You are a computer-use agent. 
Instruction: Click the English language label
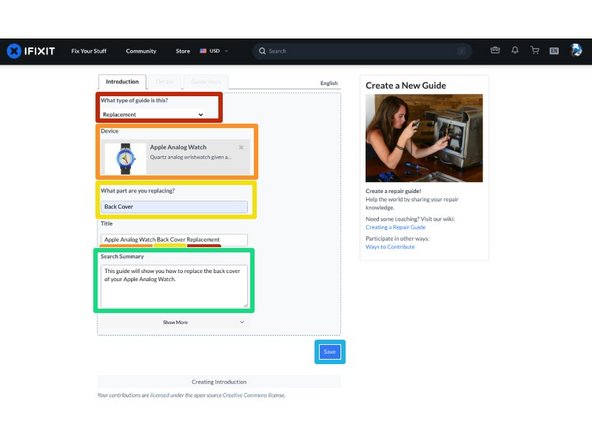click(x=329, y=83)
